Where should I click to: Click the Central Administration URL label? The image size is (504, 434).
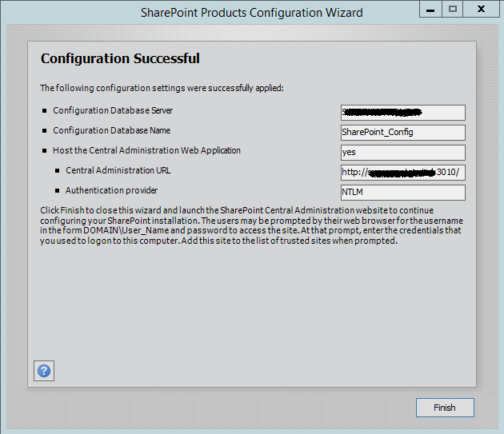point(118,170)
